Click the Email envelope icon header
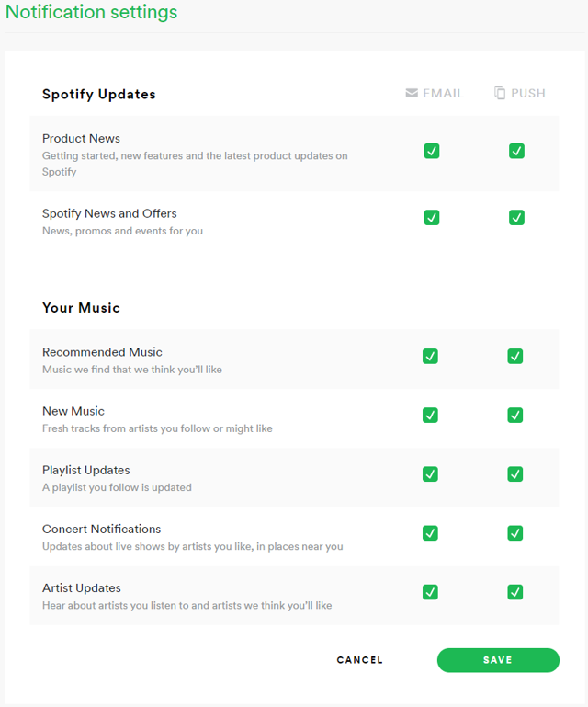 click(412, 93)
